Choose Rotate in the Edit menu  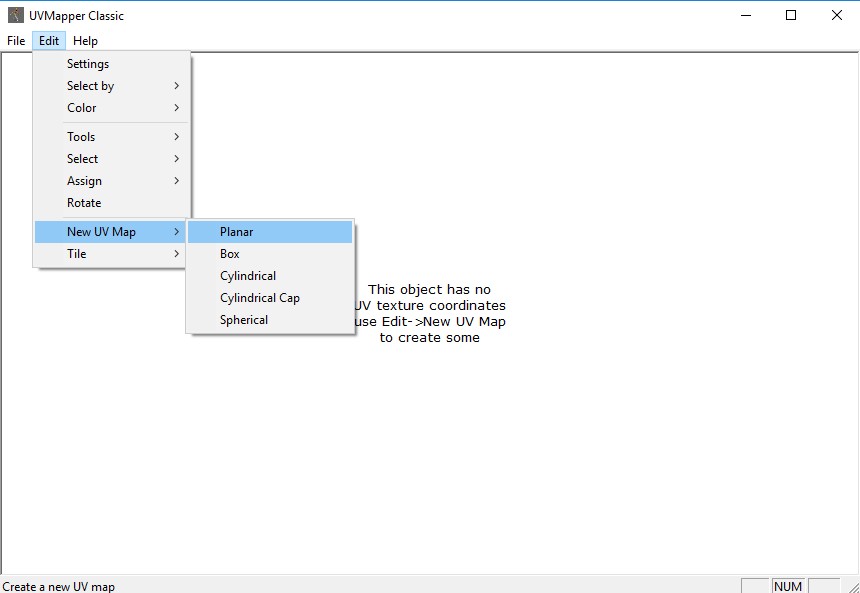click(x=84, y=203)
